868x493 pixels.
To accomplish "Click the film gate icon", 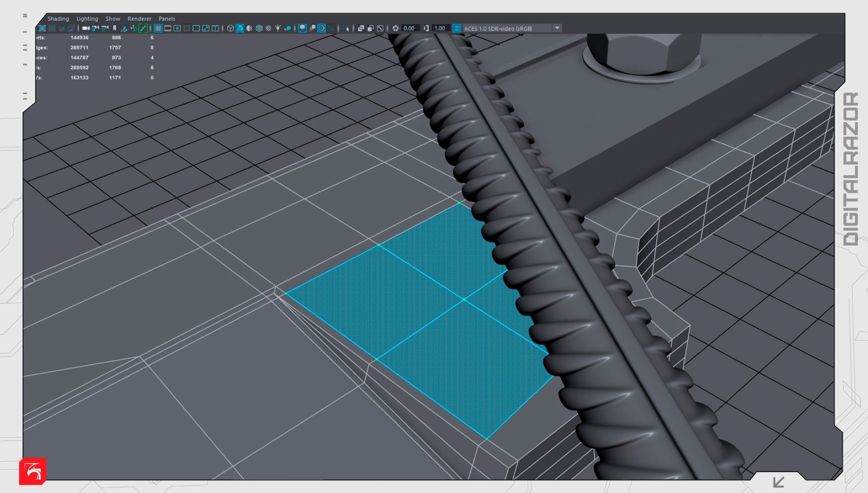I will [x=167, y=28].
